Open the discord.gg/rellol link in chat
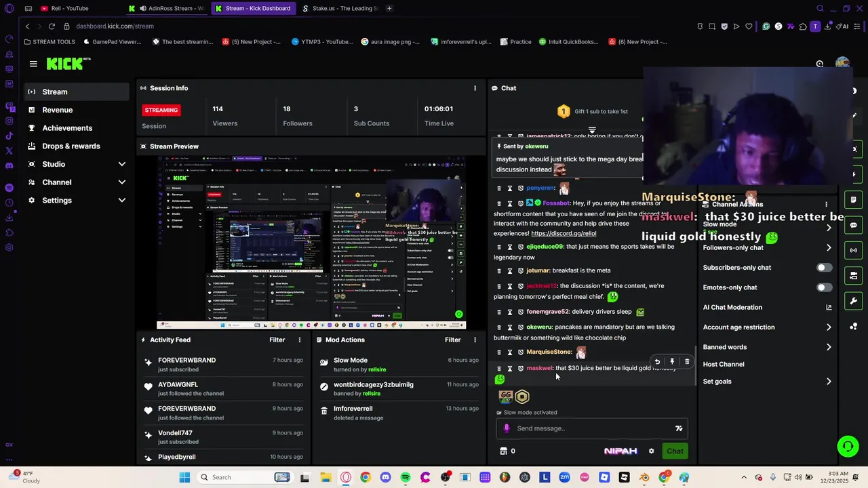 click(x=564, y=233)
